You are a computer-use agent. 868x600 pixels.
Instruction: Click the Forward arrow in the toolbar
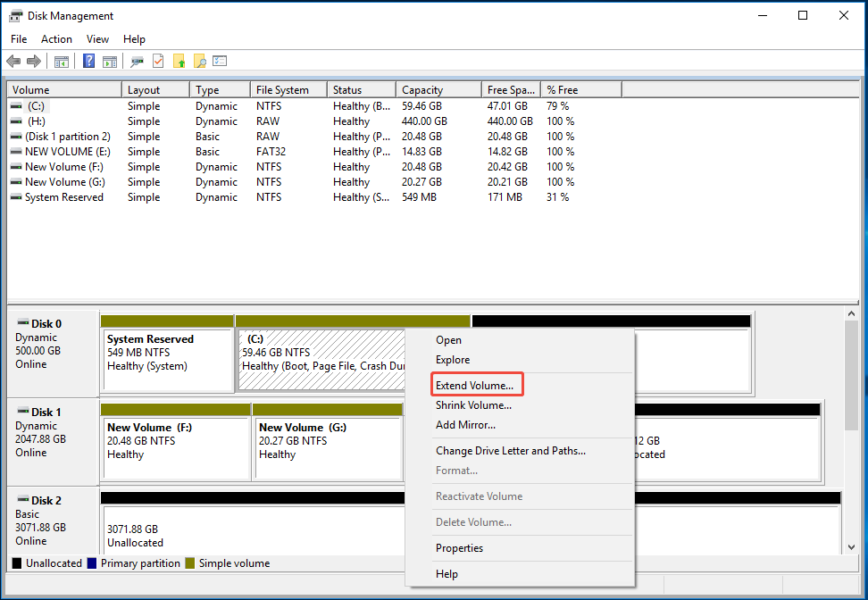(x=34, y=62)
